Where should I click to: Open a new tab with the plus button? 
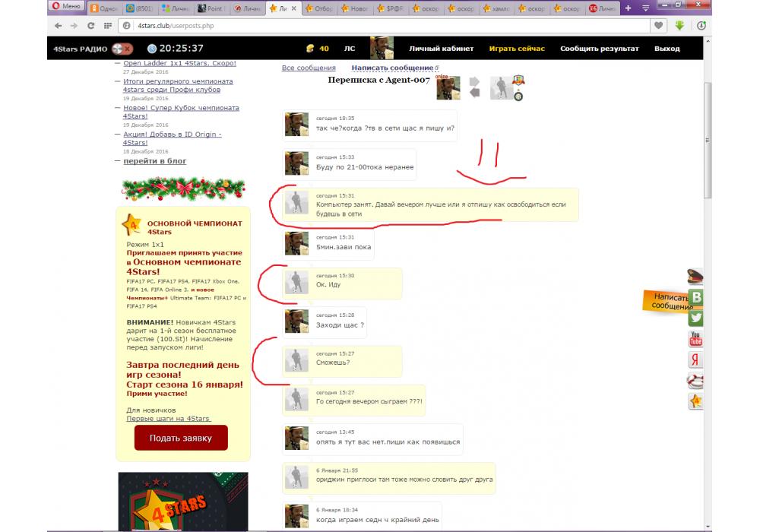tap(629, 8)
